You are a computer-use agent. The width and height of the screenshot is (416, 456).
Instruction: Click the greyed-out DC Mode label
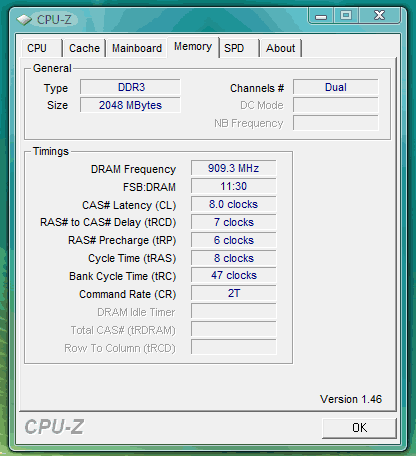coord(262,105)
